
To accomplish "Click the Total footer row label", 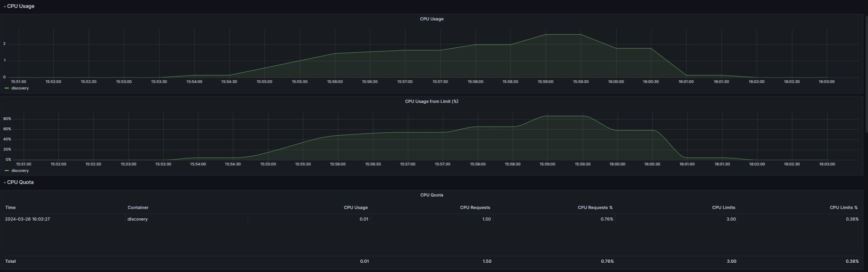I will click(x=10, y=261).
